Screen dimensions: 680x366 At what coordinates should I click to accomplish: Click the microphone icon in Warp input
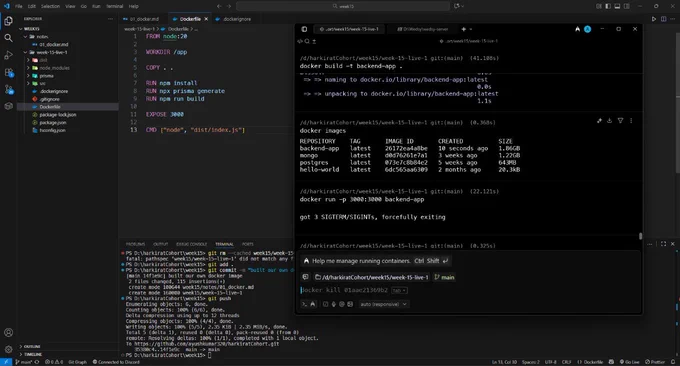[x=333, y=304]
